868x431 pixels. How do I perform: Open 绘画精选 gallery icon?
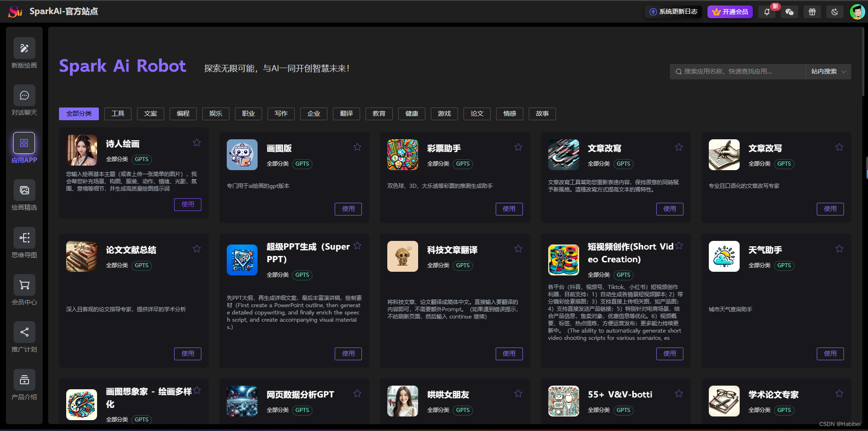click(x=24, y=190)
